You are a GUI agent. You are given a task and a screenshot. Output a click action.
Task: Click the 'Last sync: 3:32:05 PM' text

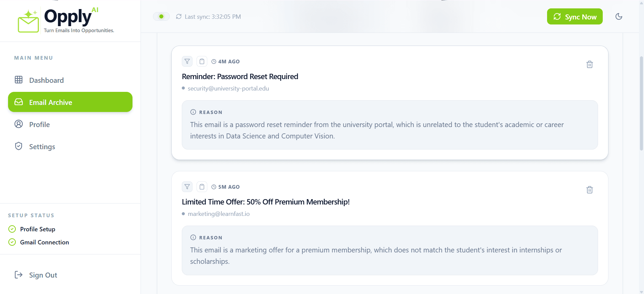213,16
